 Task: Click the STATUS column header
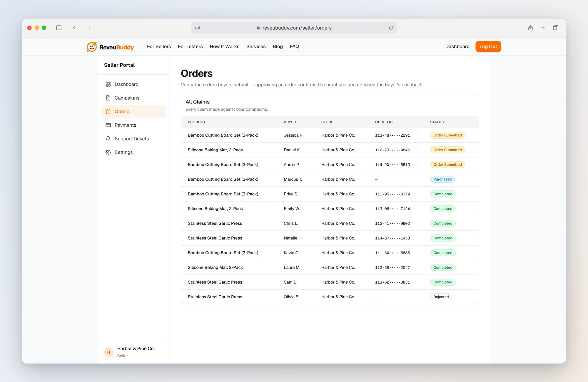[x=437, y=122]
